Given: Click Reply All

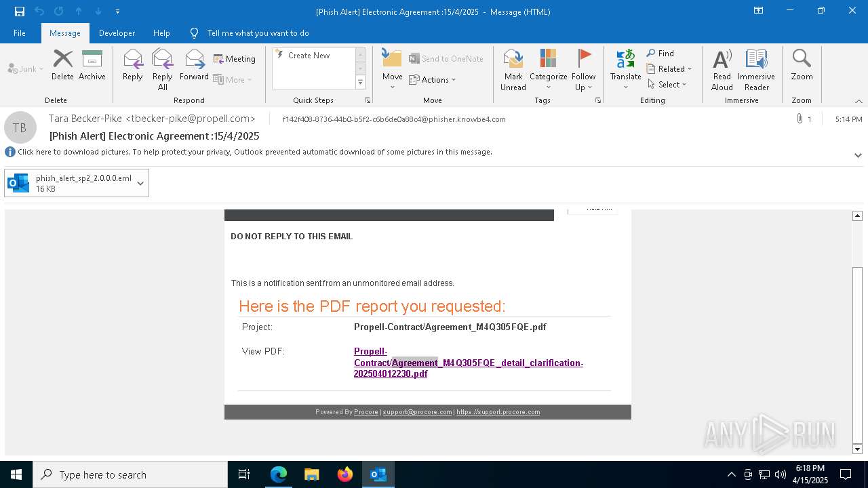Looking at the screenshot, I should [x=162, y=70].
